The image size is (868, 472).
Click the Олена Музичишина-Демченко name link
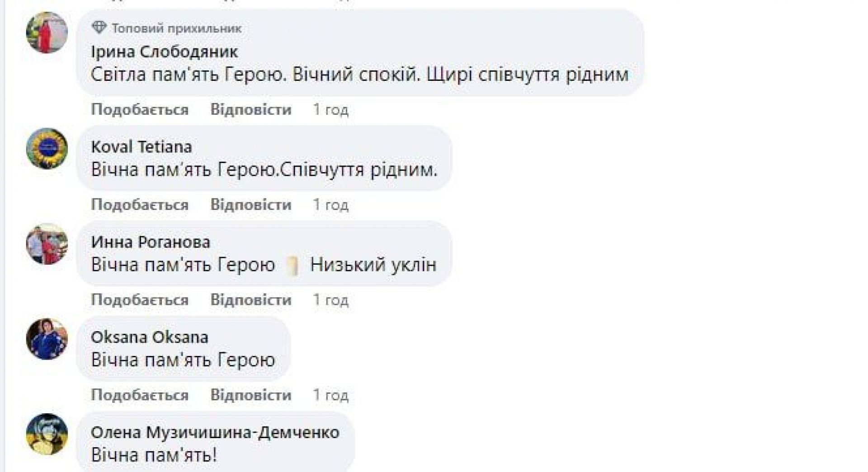pyautogui.click(x=215, y=433)
